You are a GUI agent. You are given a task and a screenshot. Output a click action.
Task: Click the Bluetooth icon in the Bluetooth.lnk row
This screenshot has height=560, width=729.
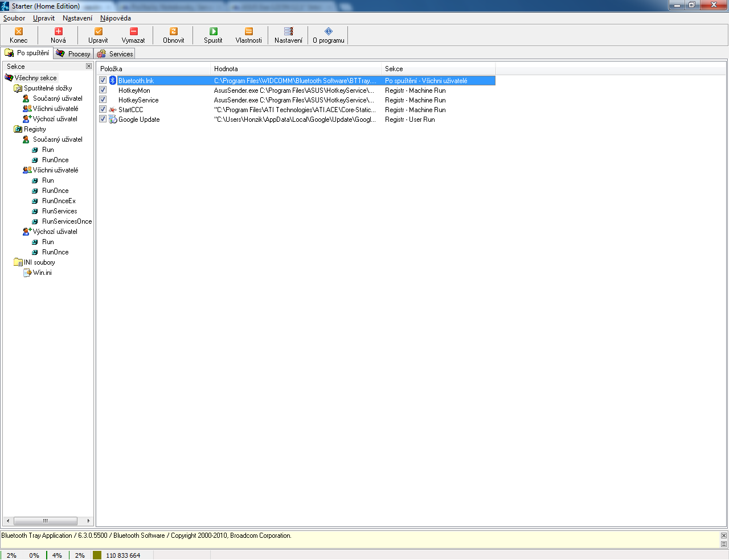(113, 80)
